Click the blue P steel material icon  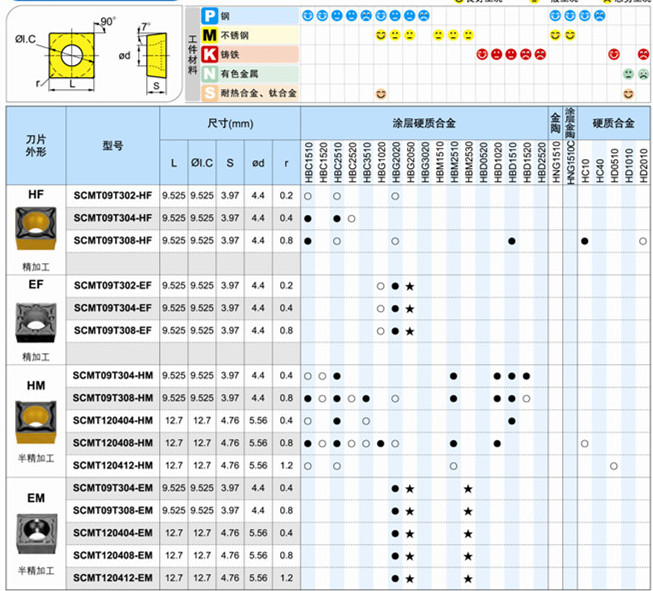pyautogui.click(x=209, y=16)
